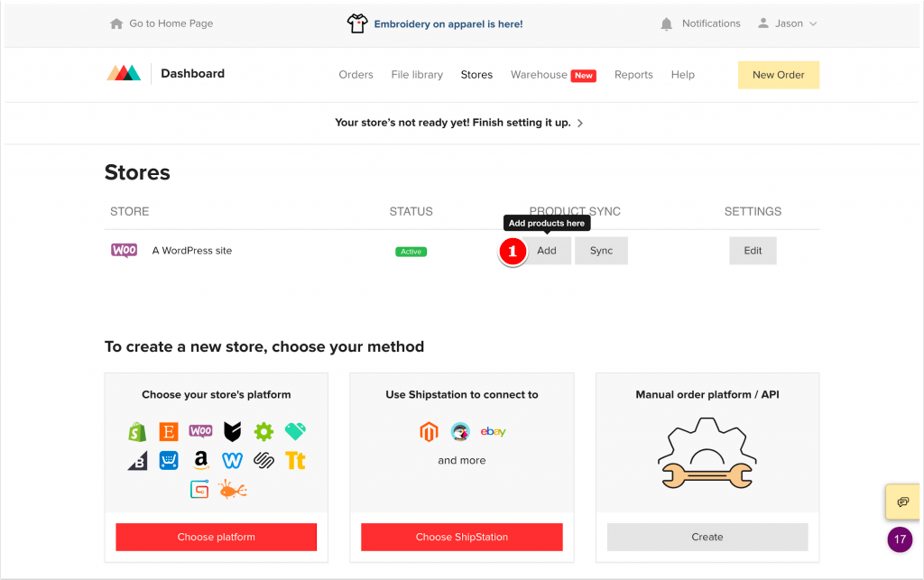This screenshot has width=924, height=580.
Task: Click the orange splash Inktale platform icon
Action: (233, 489)
